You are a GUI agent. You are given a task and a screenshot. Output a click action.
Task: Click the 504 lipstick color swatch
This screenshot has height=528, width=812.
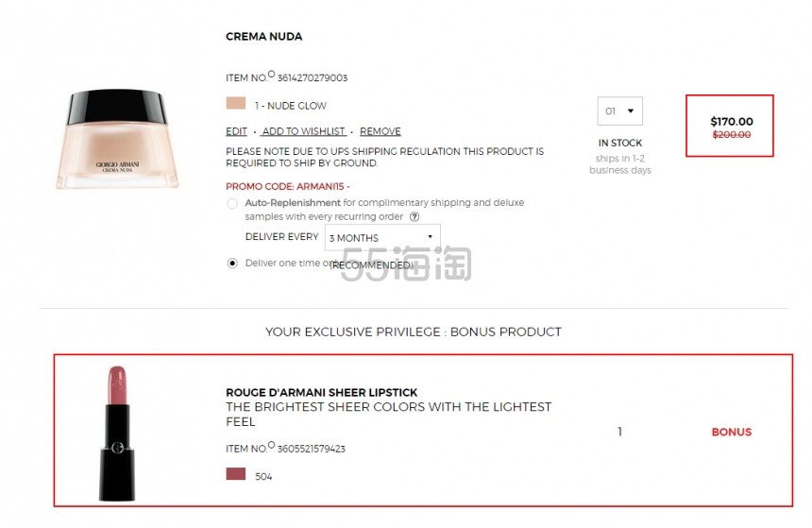(235, 474)
